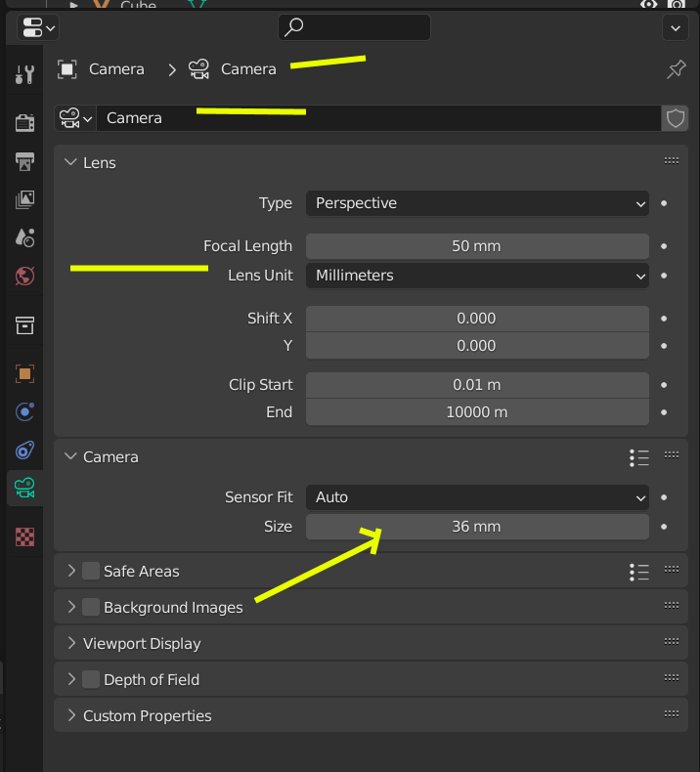Switch to View Layer properties tab
Screen dimensions: 700x772
[24, 199]
